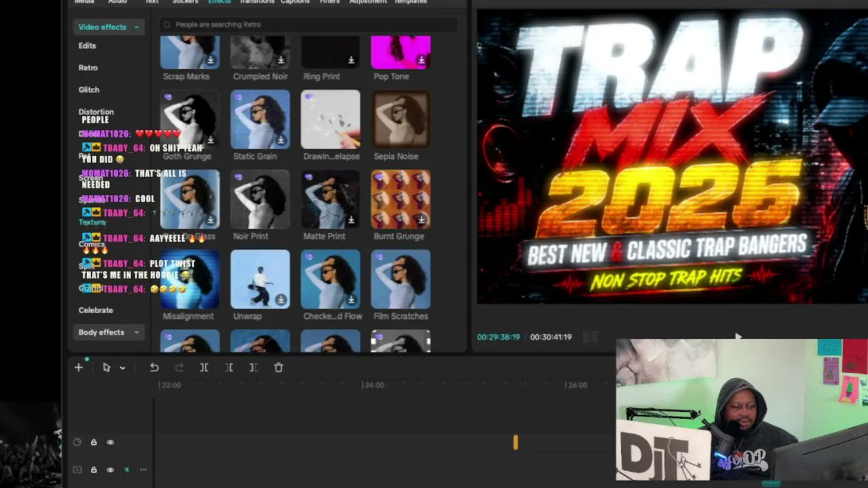Viewport: 868px width, 488px height.
Task: Trim left of the playhead
Action: [x=229, y=367]
